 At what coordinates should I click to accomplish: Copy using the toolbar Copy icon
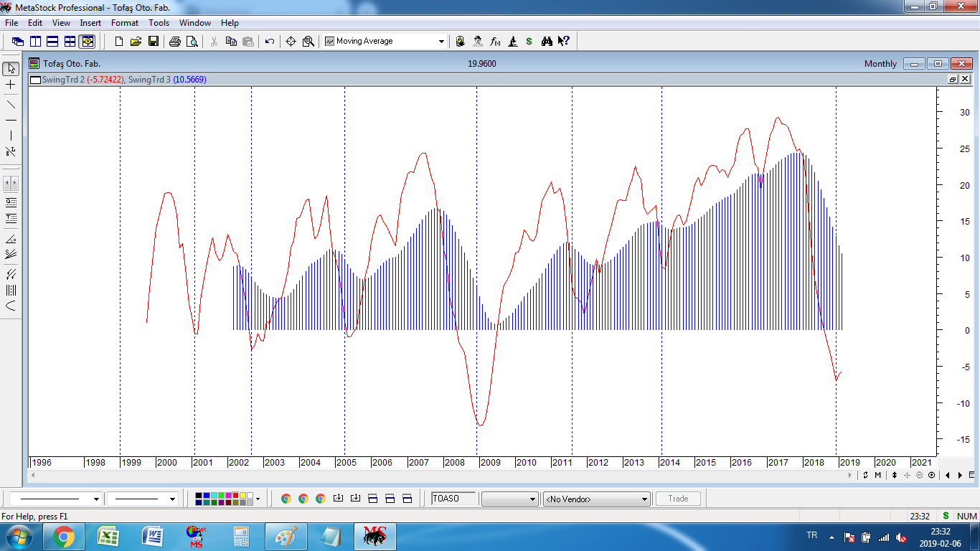click(x=231, y=42)
